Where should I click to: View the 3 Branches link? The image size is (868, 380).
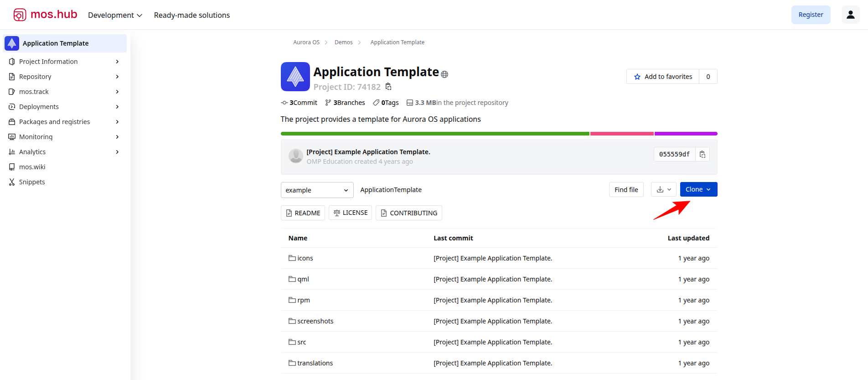coord(345,103)
